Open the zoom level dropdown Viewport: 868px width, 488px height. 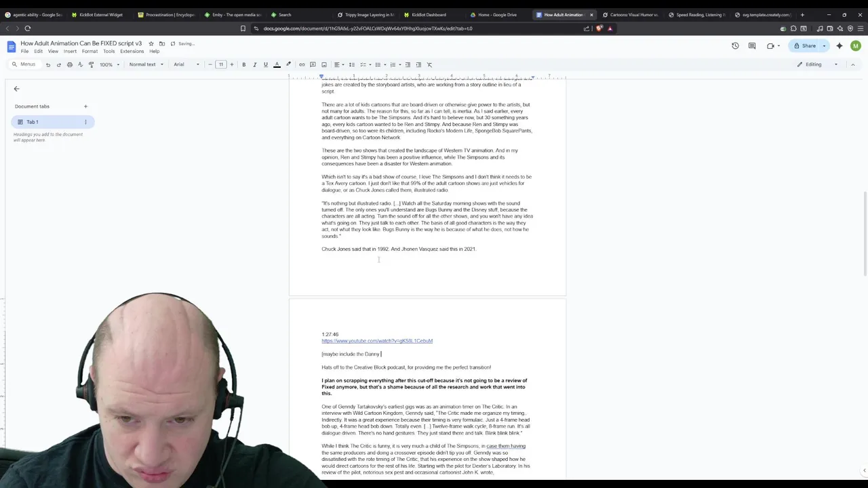tap(109, 64)
